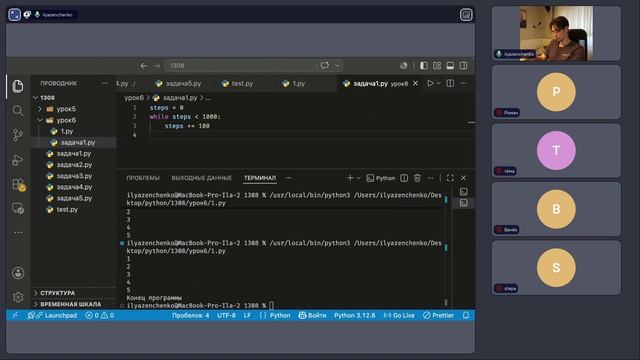Open the Extensions view

click(x=18, y=184)
